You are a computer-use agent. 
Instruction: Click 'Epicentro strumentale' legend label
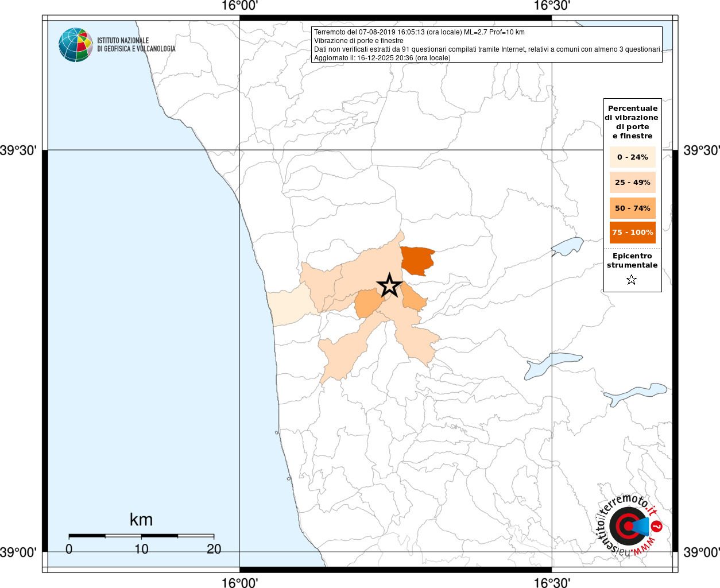632,260
